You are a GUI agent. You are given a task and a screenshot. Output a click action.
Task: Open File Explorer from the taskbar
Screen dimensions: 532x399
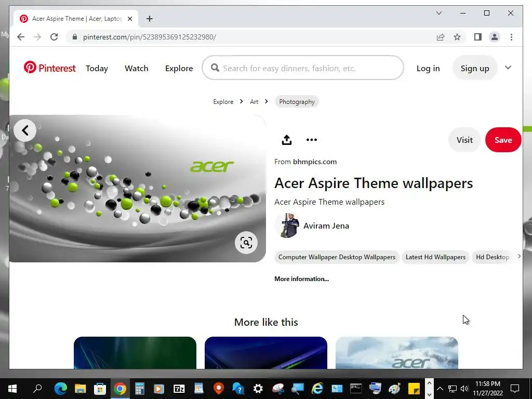coord(81,389)
